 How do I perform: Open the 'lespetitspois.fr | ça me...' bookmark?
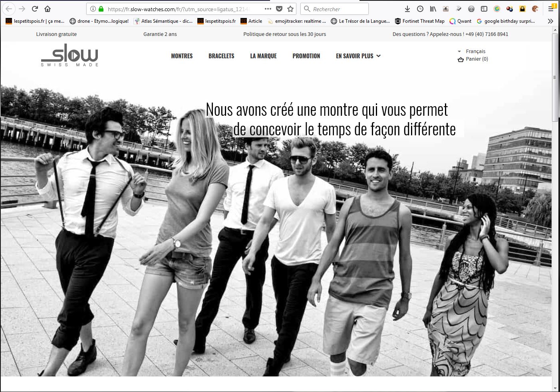pyautogui.click(x=35, y=21)
